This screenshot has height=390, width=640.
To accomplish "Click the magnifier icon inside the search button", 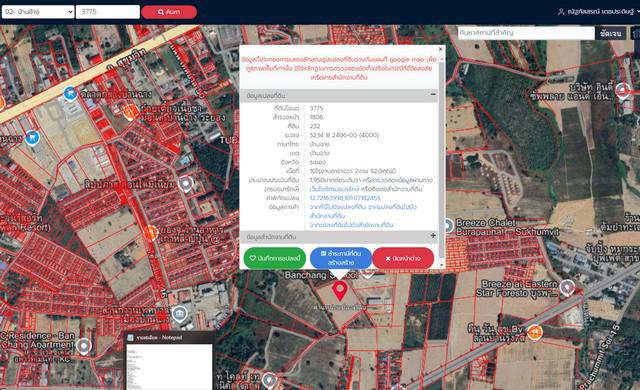I will click(161, 12).
